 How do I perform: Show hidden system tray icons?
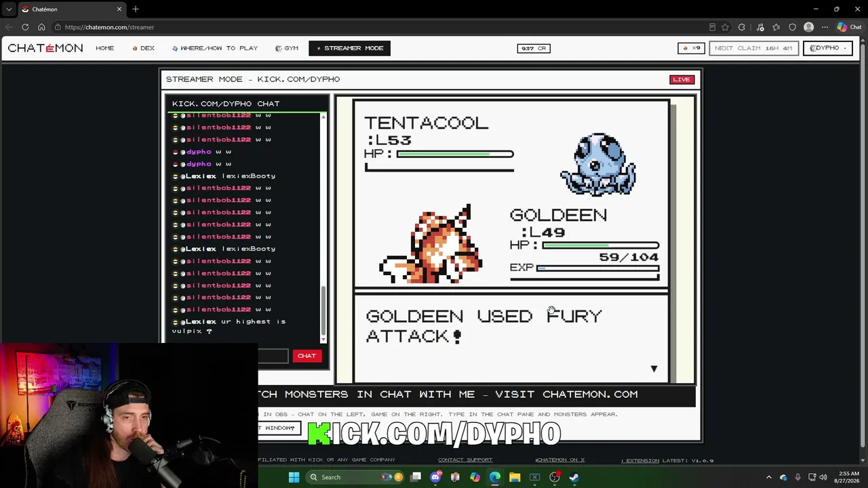coord(768,477)
